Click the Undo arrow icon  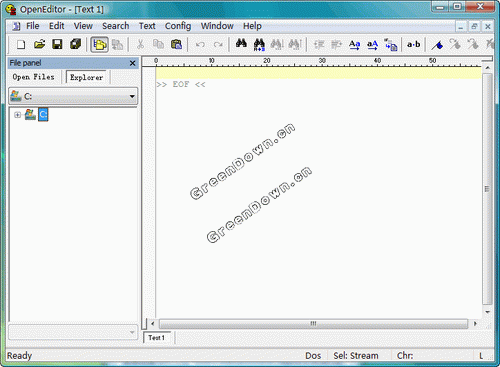[x=200, y=44]
